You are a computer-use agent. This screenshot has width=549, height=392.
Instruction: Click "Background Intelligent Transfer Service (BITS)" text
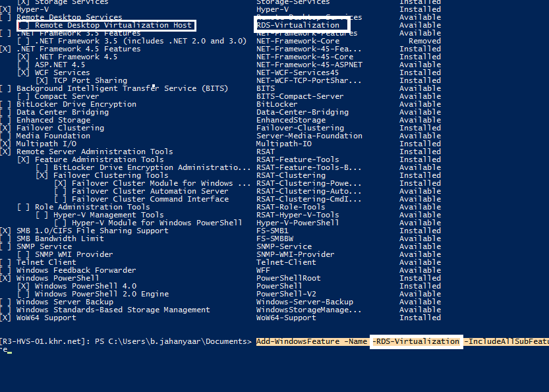point(122,88)
